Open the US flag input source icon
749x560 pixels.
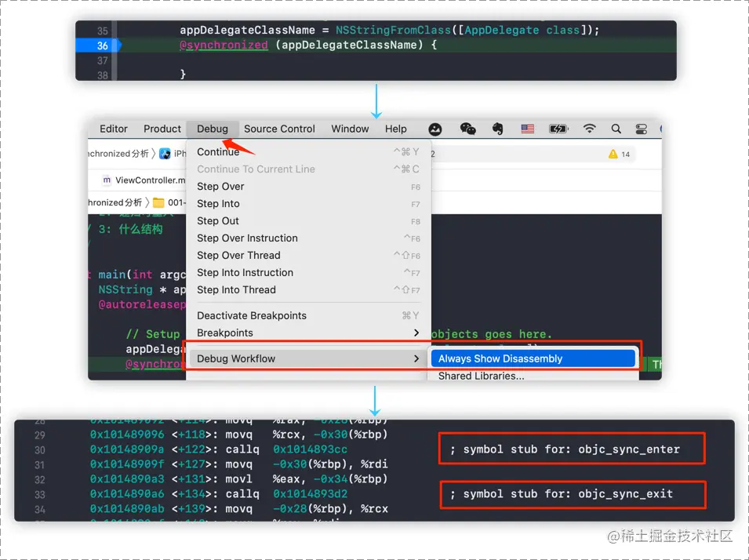[527, 129]
